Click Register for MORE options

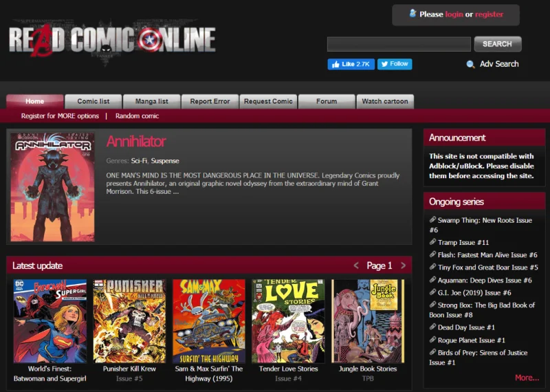point(60,116)
